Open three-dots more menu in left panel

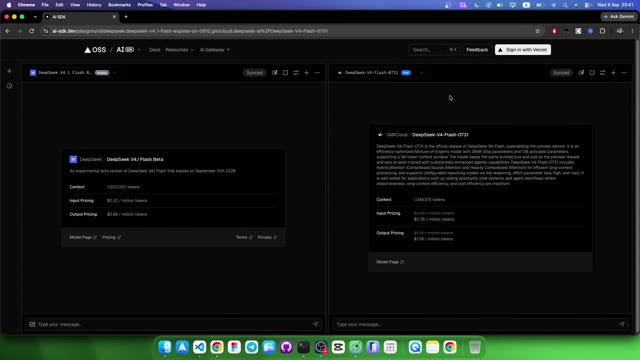click(317, 73)
